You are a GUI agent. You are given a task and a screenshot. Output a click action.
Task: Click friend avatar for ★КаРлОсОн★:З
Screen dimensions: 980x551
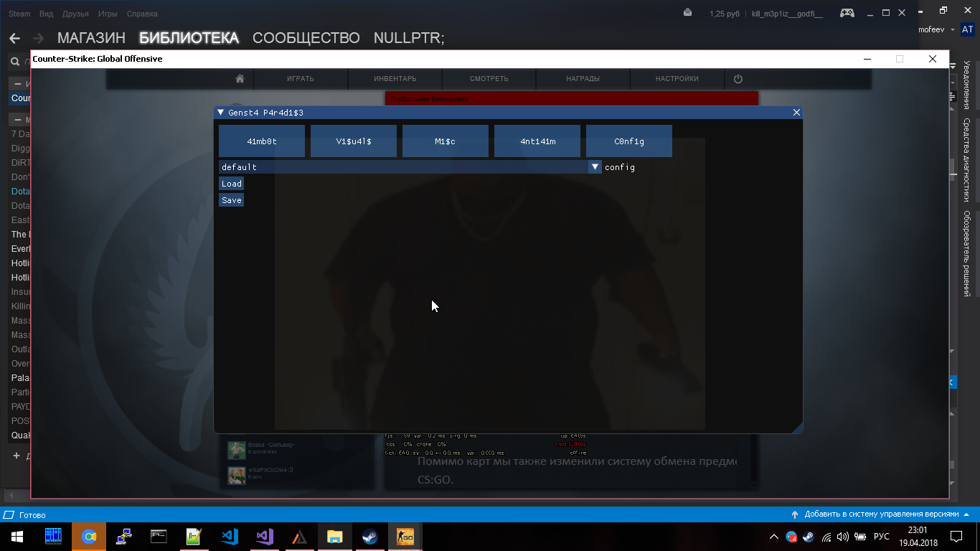(237, 475)
